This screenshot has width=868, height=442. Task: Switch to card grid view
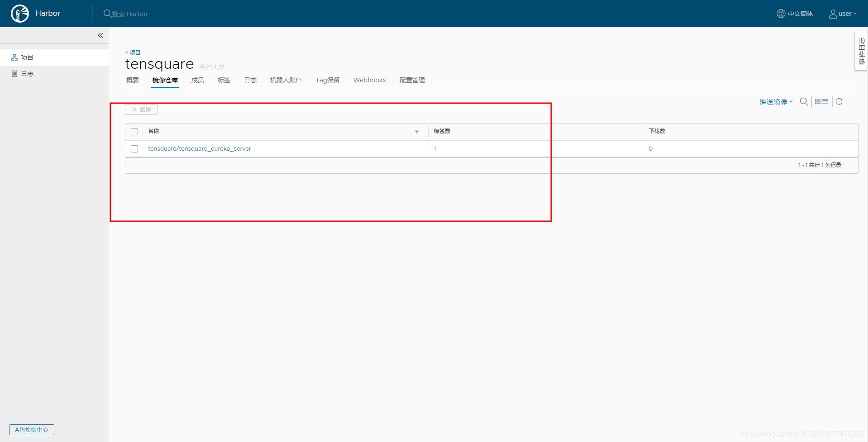pyautogui.click(x=818, y=102)
